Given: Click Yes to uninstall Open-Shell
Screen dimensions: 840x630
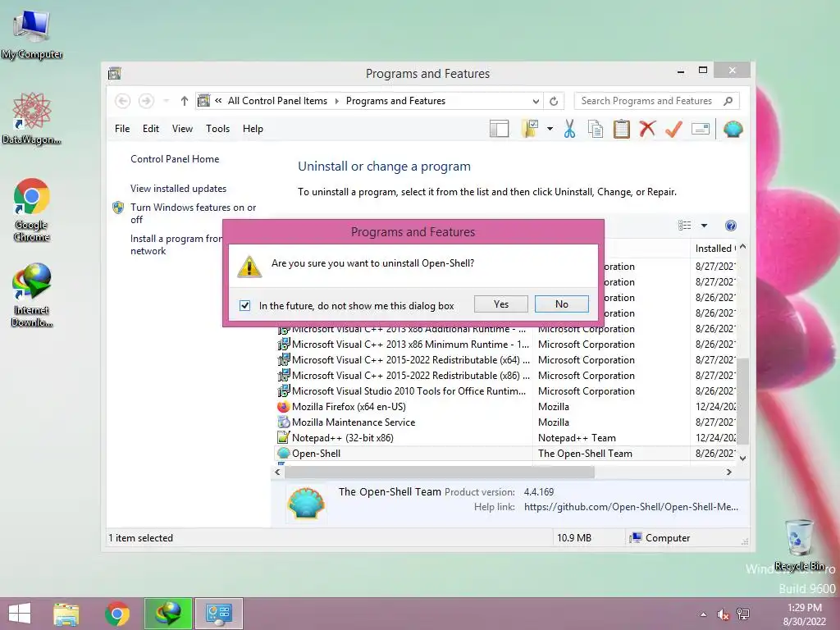Looking at the screenshot, I should (501, 304).
